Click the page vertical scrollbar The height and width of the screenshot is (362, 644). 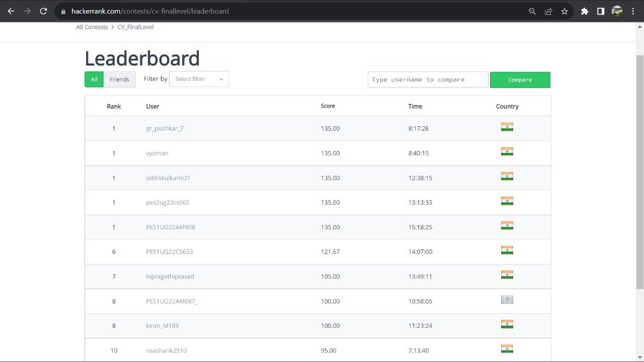point(639,171)
